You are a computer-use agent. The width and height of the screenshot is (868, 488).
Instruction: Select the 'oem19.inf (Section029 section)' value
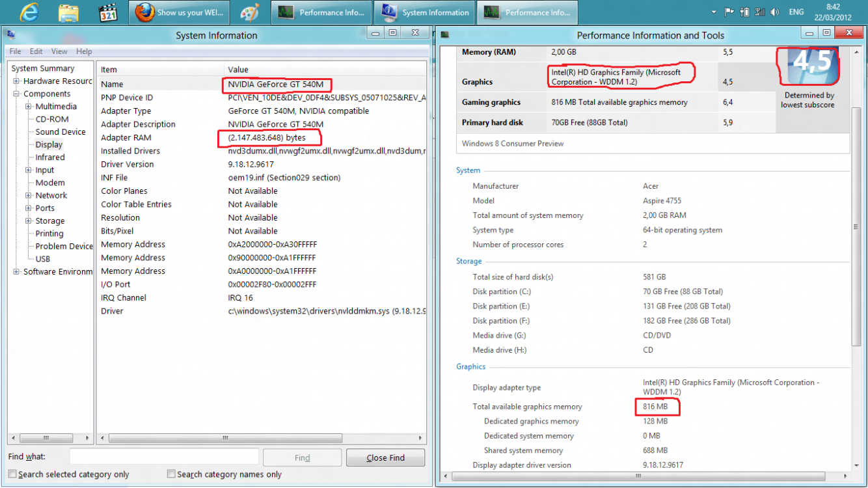pos(284,178)
